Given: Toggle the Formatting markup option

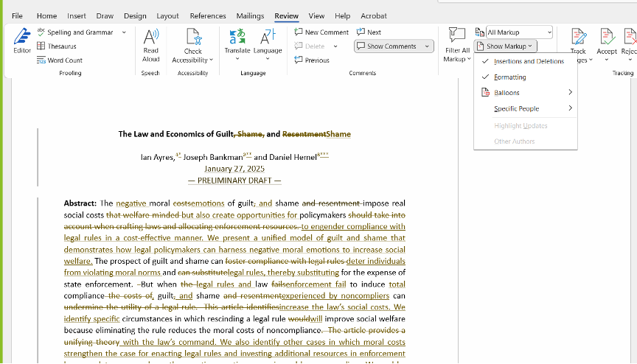Looking at the screenshot, I should (x=509, y=77).
